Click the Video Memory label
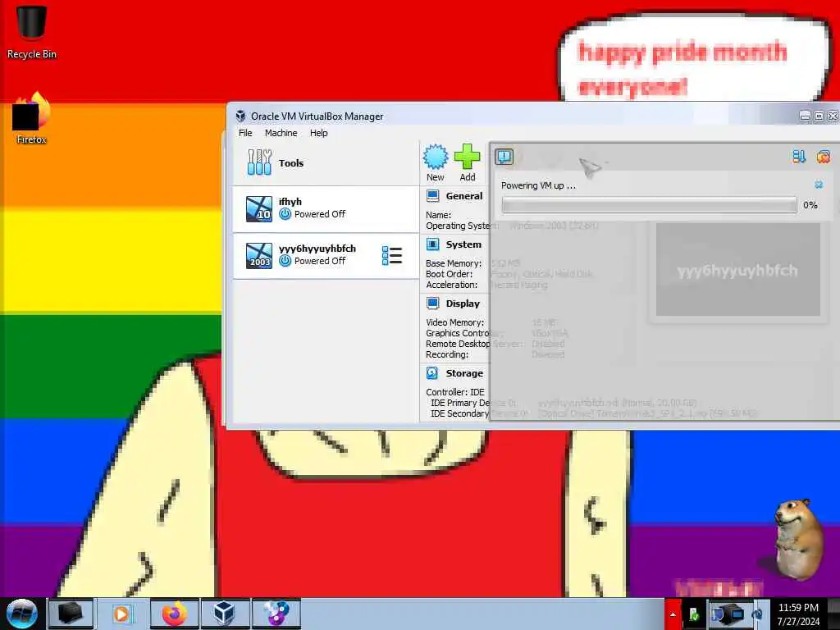 (454, 322)
